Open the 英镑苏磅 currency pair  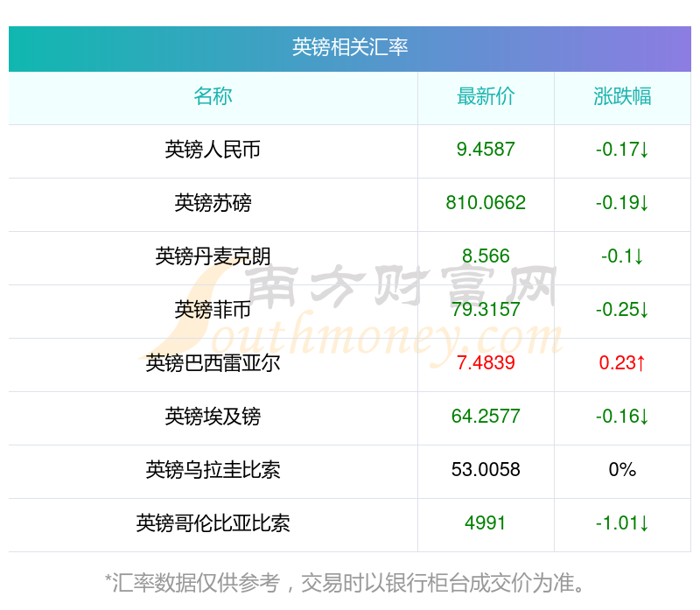[213, 203]
